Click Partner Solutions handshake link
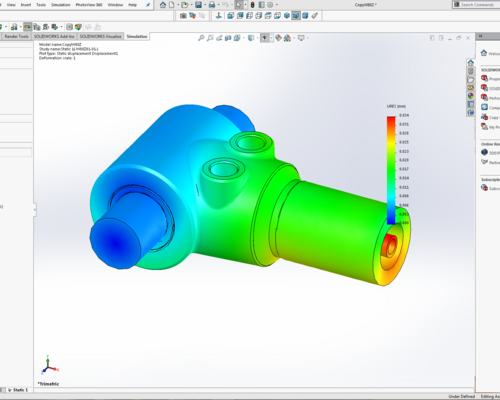The width and height of the screenshot is (500, 400). click(x=491, y=162)
